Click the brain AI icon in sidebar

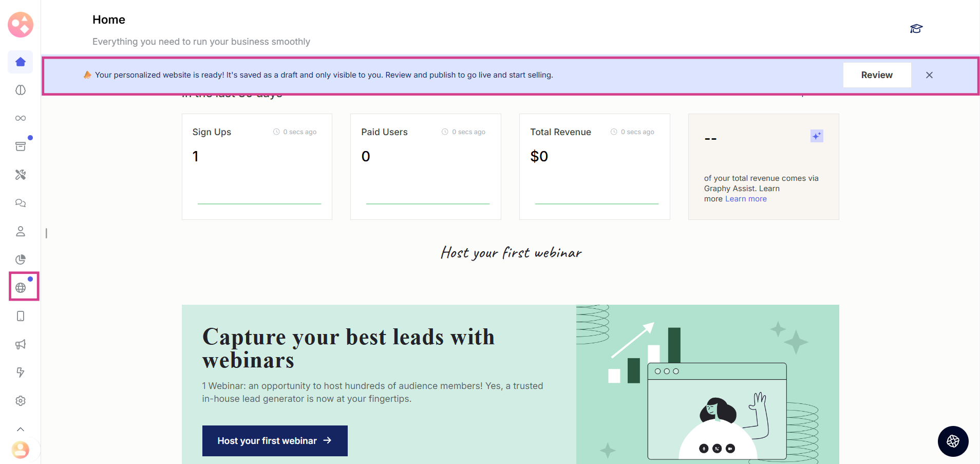point(21,90)
